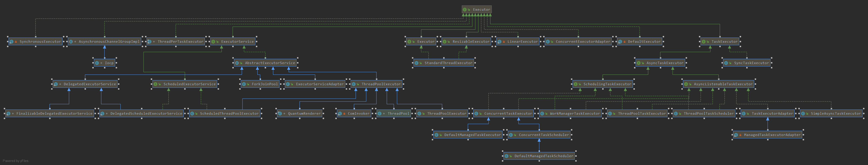868x165 pixels.
Task: Click the interface icon on the SchedulingTaskExecutor node
Action: pyautogui.click(x=576, y=84)
